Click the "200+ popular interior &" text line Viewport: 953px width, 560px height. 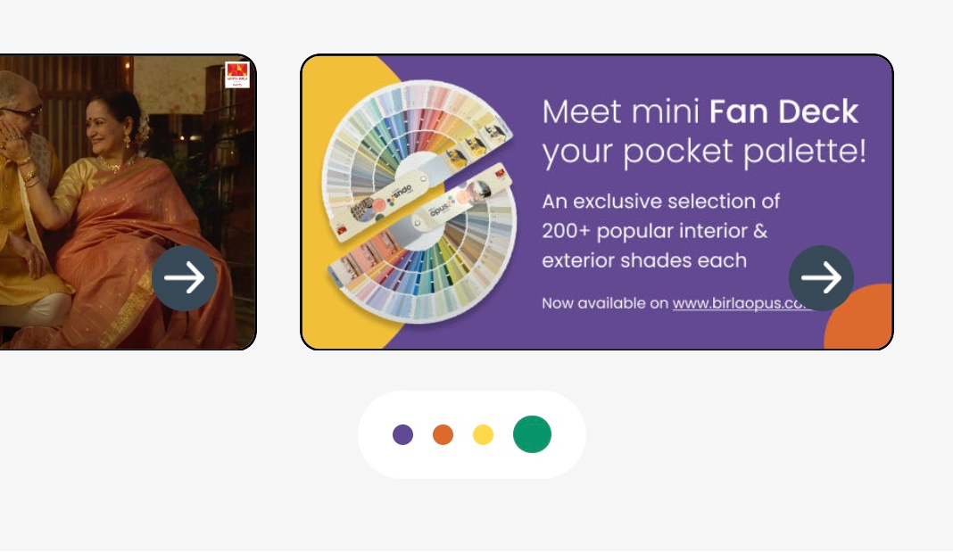[654, 231]
